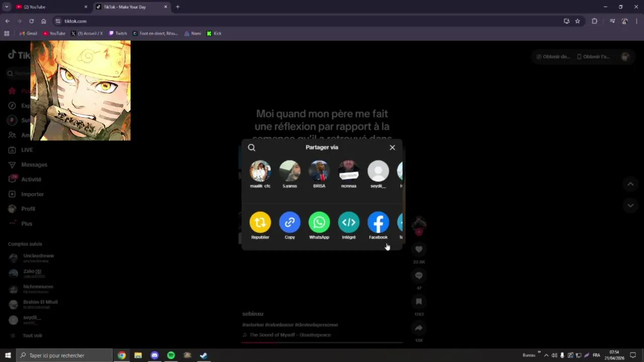The image size is (644, 362).
Task: Open the Chrome apps grid icon
Action: 7,34
